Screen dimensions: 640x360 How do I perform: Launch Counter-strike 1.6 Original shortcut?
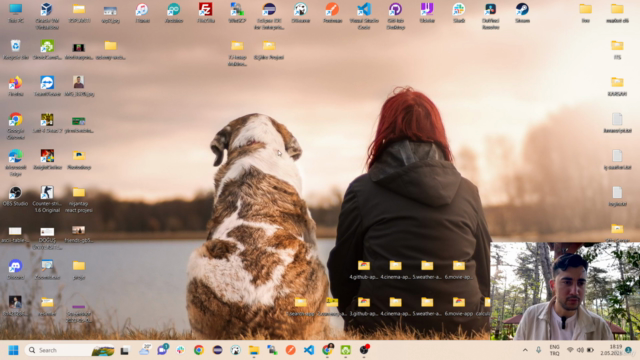pos(47,199)
